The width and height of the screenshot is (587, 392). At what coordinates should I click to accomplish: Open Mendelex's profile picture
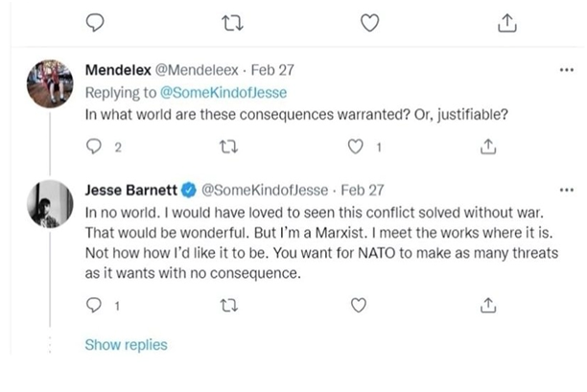click(49, 82)
